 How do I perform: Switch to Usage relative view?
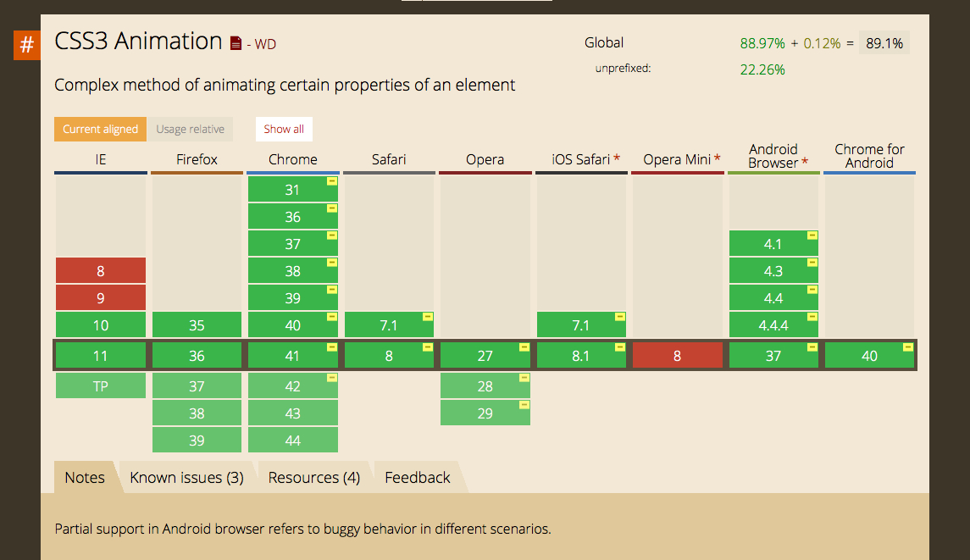coord(190,129)
